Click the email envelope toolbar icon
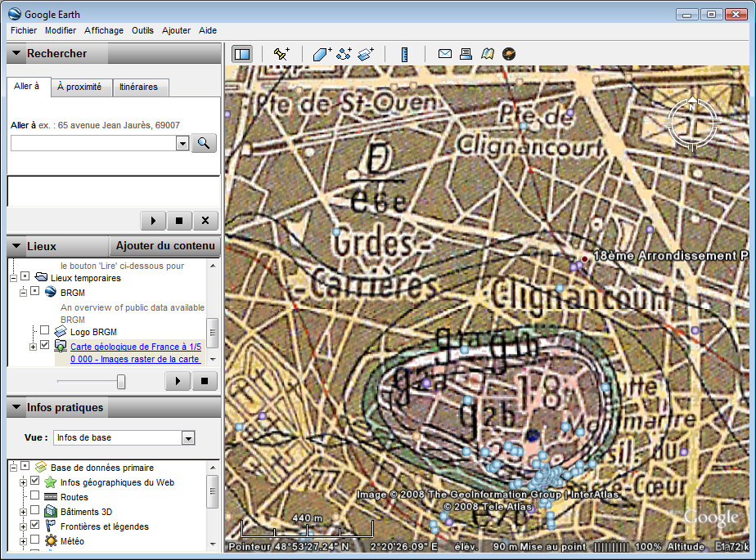This screenshot has height=560, width=756. [445, 53]
